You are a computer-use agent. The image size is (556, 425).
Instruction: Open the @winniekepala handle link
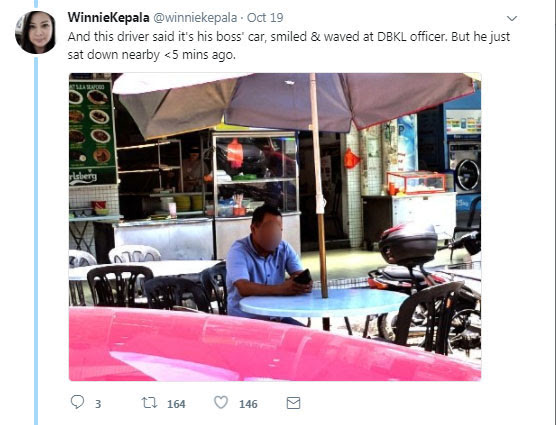pos(195,17)
